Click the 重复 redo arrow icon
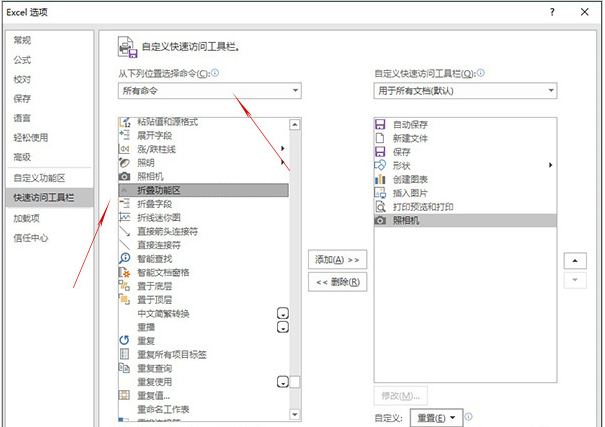 (124, 340)
